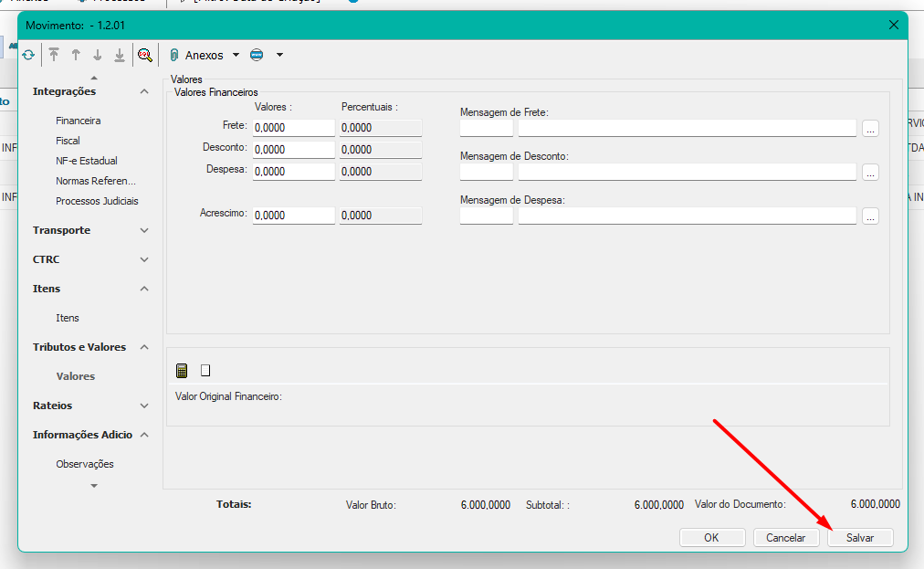
Task: Expand the Transporte section
Action: click(144, 230)
